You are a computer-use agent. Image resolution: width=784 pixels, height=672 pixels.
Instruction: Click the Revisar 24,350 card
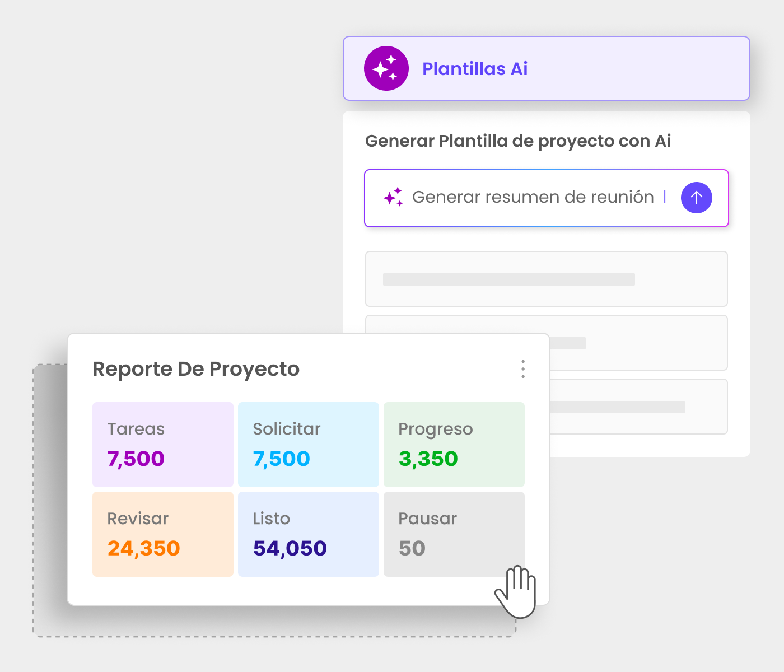(163, 534)
